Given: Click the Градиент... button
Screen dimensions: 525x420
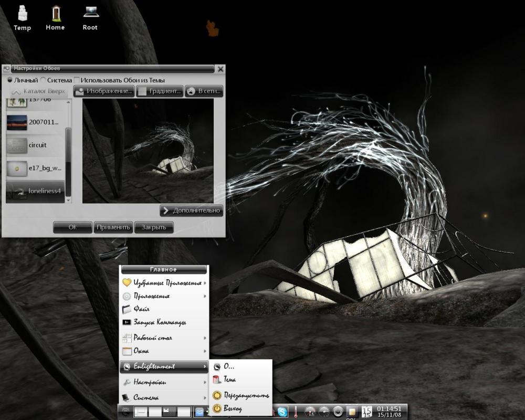Looking at the screenshot, I should coord(160,91).
